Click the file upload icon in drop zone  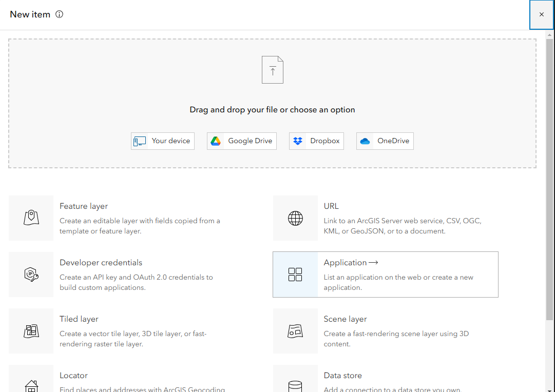click(x=273, y=70)
